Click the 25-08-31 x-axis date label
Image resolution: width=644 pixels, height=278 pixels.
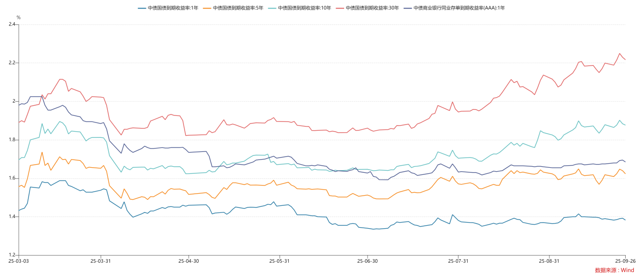coord(548,261)
